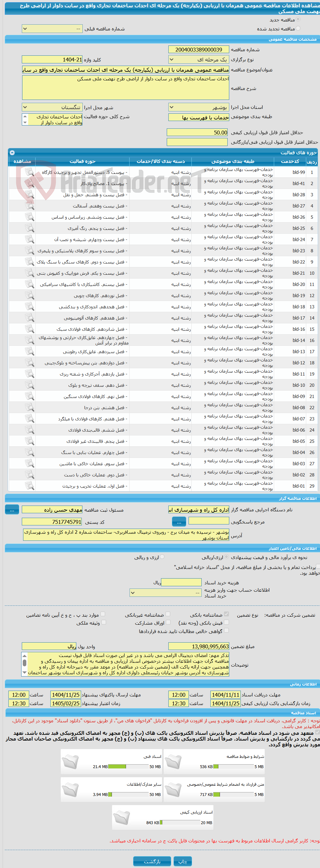Image resolution: width=320 pixels, height=868 pixels.
Task: Click the کدخدمت column header
Action: [x=290, y=161]
